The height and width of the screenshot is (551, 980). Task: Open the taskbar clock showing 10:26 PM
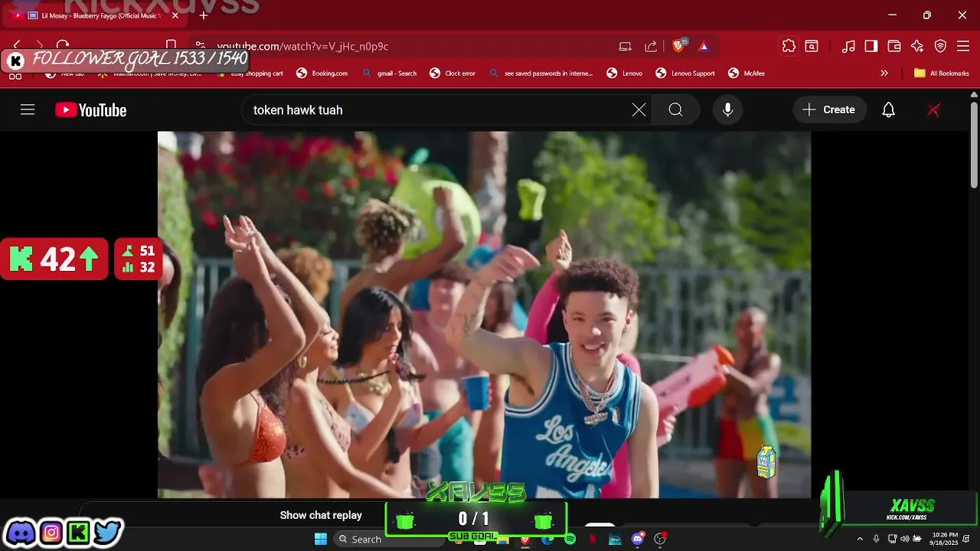coord(945,540)
